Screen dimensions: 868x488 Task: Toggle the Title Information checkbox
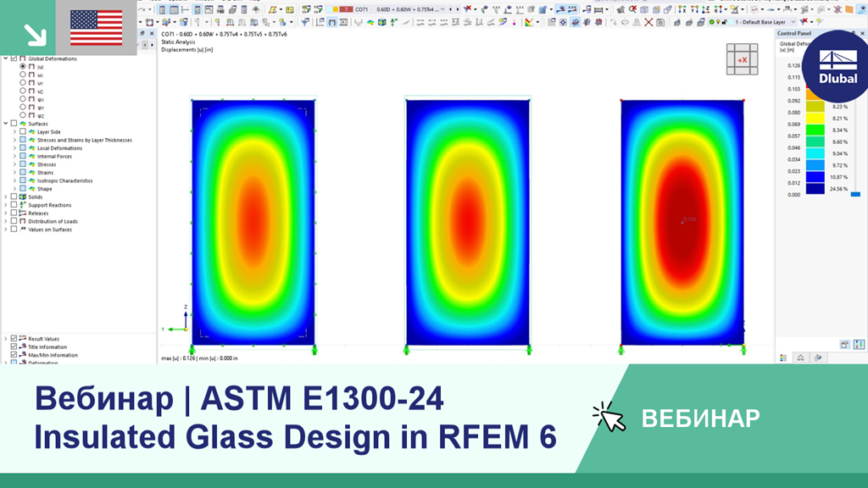14,347
